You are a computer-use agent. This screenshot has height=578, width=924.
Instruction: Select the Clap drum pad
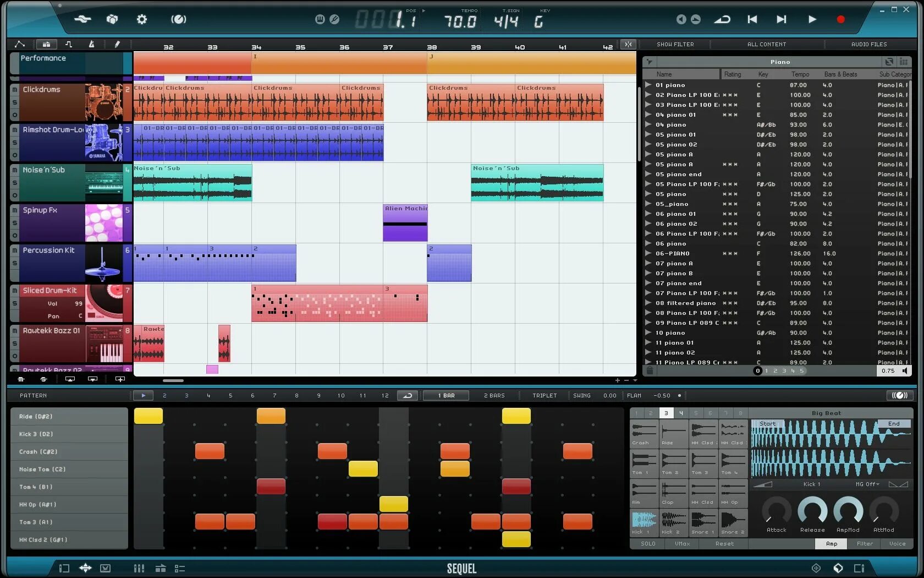(674, 493)
